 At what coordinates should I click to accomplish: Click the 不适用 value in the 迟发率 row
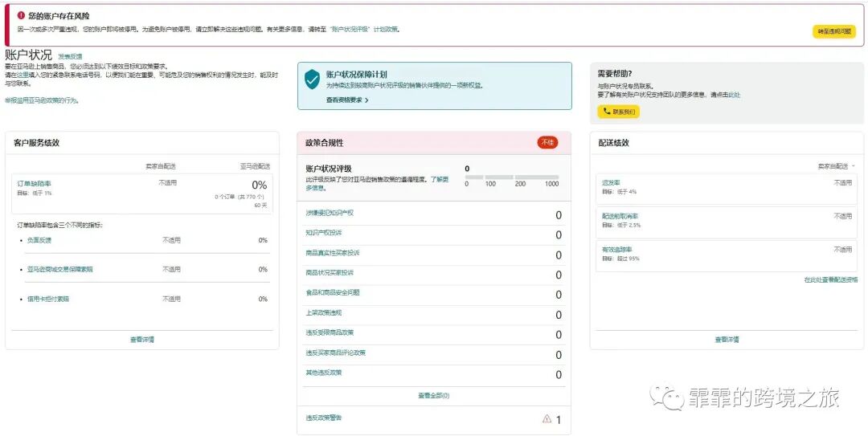pos(842,182)
